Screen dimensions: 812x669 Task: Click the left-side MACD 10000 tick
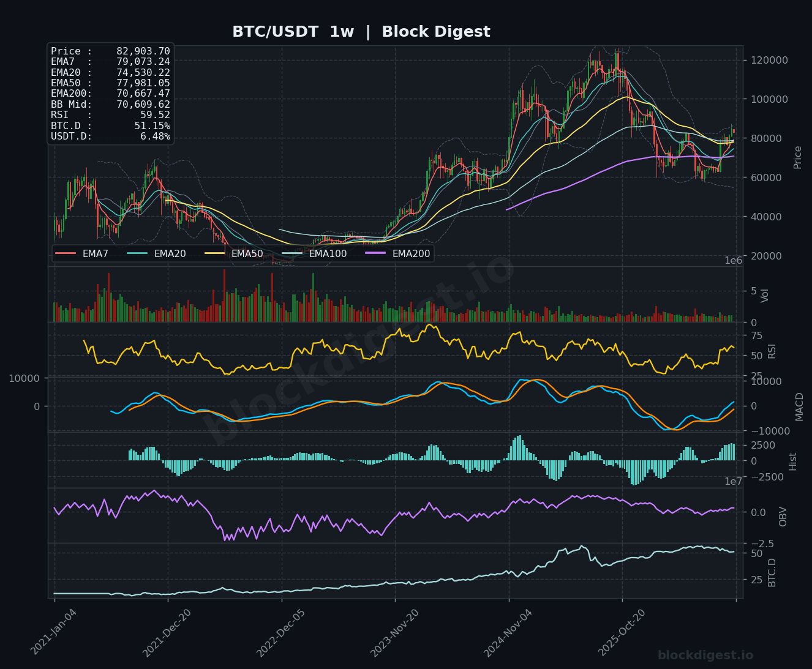pyautogui.click(x=24, y=378)
